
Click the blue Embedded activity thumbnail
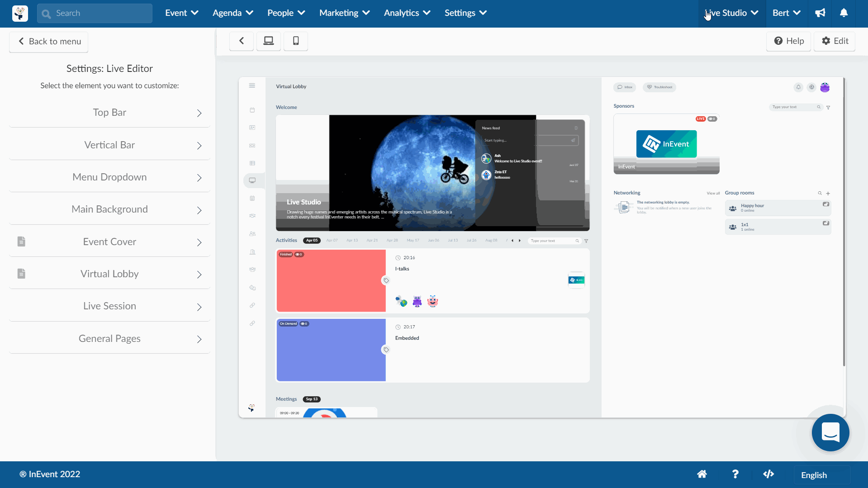(331, 350)
